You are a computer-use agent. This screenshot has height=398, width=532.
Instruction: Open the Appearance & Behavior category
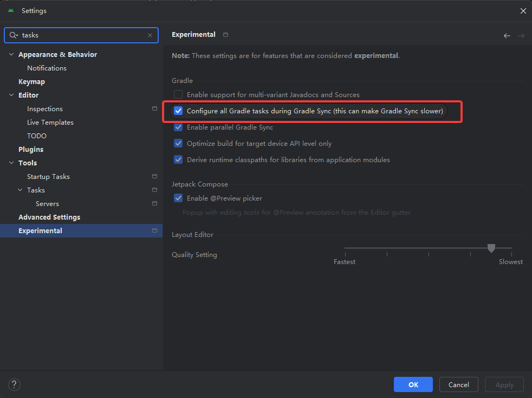(57, 54)
